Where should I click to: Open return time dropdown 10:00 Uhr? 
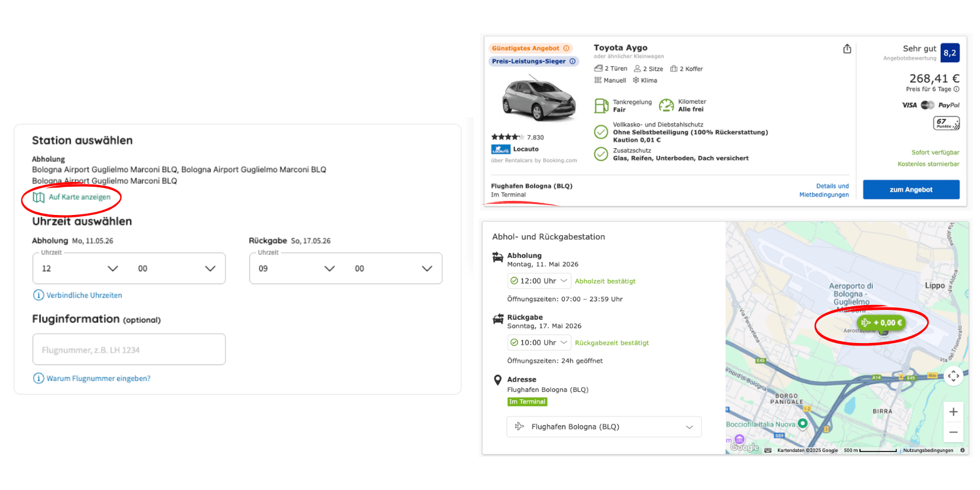[539, 342]
